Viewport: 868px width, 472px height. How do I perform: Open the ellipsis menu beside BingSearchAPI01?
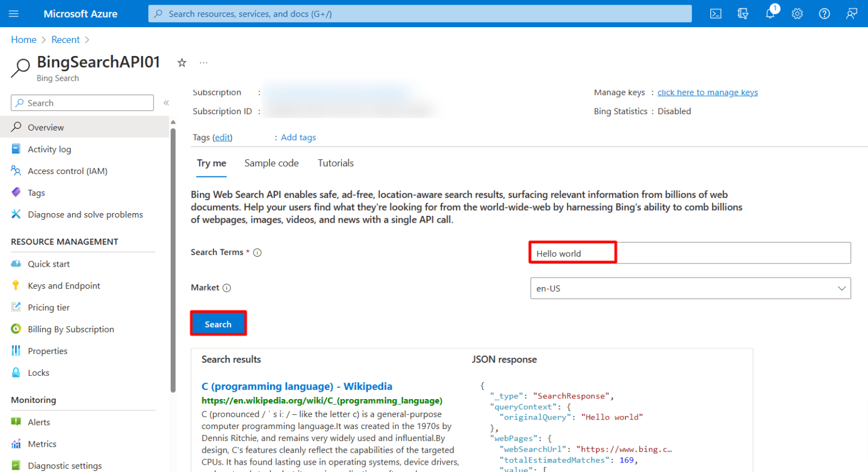click(203, 63)
